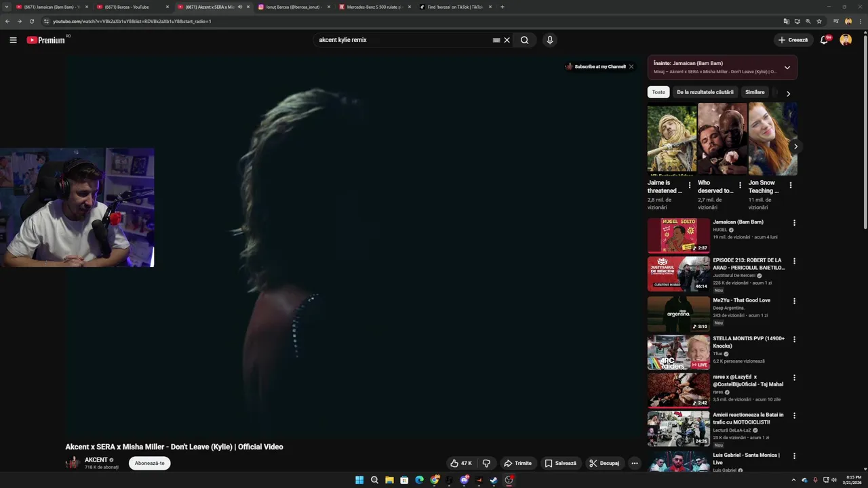Open options for Taj Mahal video
The width and height of the screenshot is (868, 488).
(x=794, y=378)
